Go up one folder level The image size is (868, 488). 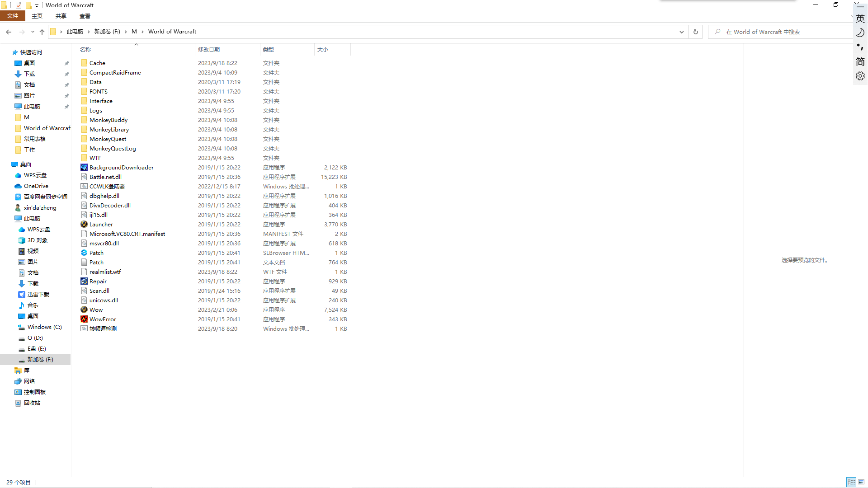pos(42,32)
